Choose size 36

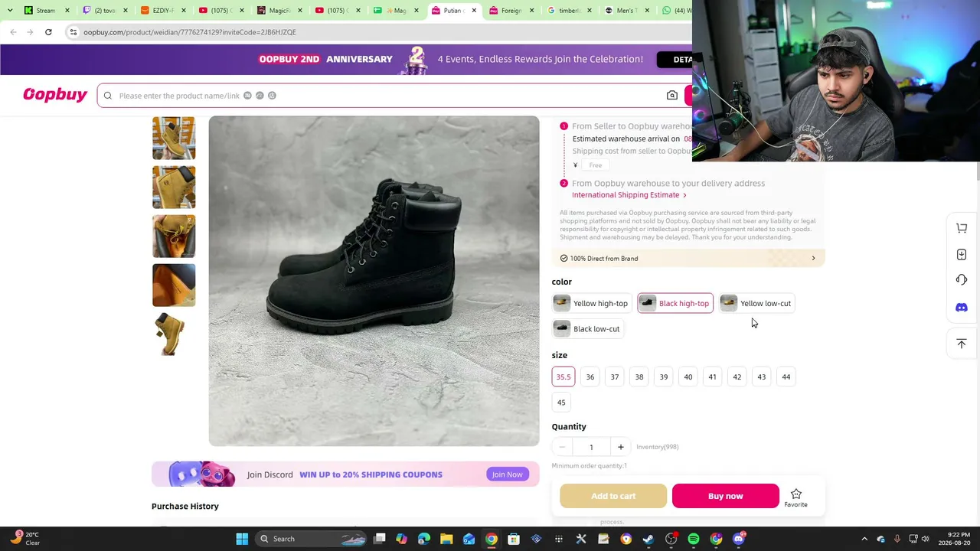590,377
